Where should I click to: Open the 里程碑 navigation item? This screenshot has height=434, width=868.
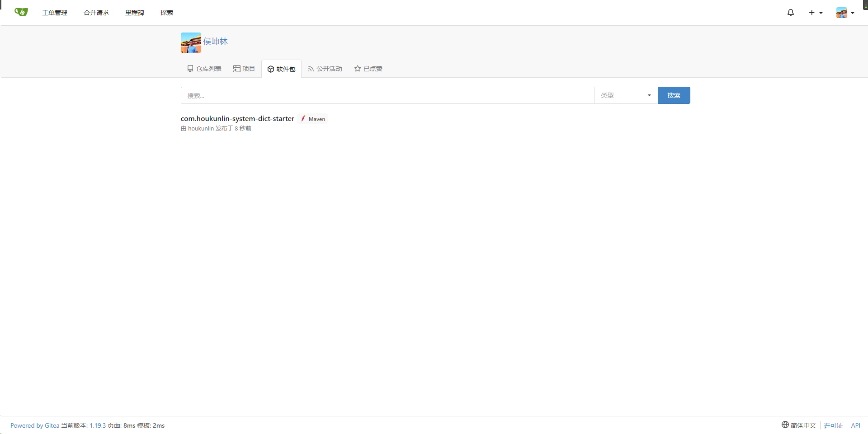[x=135, y=13]
